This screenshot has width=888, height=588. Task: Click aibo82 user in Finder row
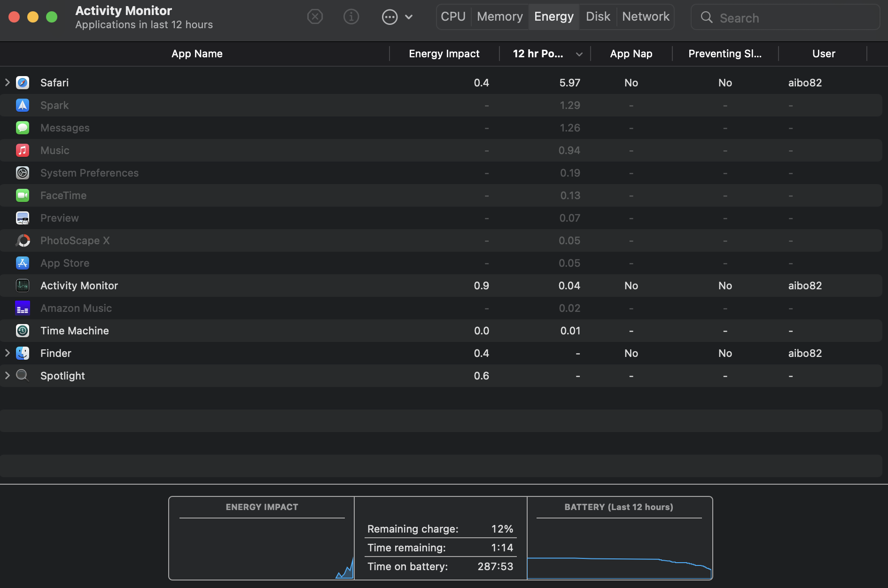click(805, 353)
